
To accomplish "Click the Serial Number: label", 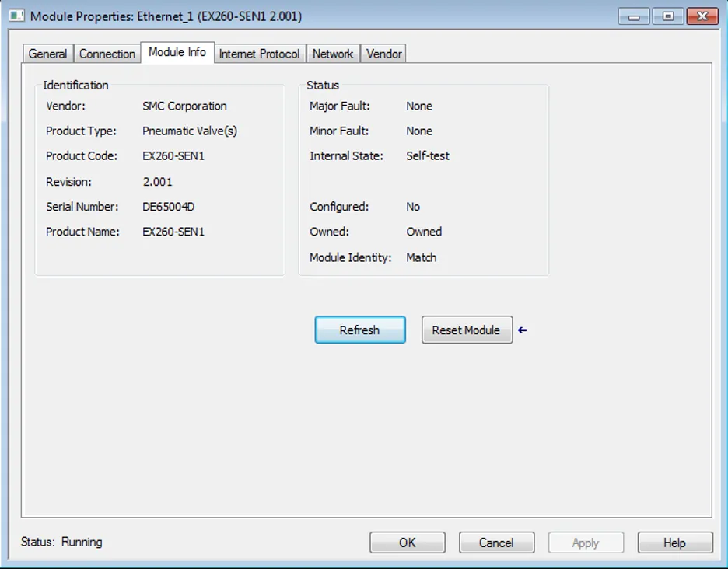I will [x=82, y=207].
